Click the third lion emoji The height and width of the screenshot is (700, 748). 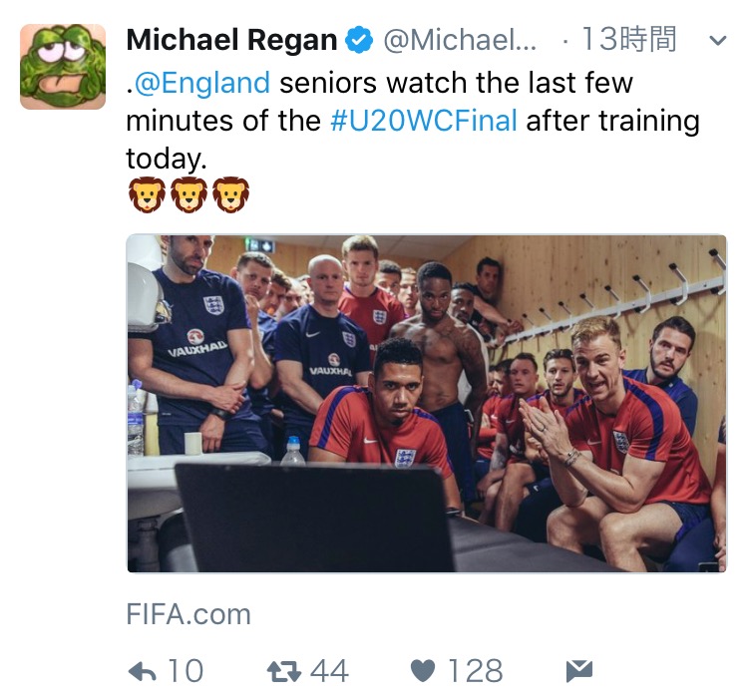click(x=230, y=194)
